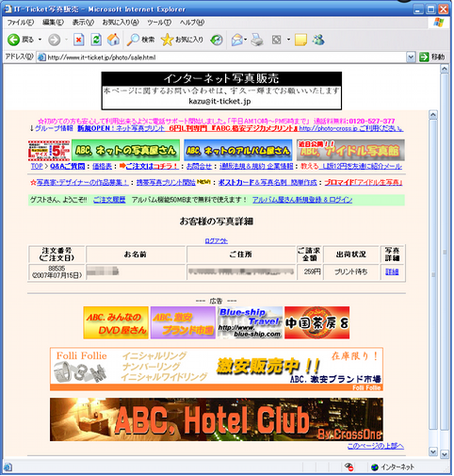Expand the Forward button history dropdown
Image resolution: width=454 pixels, height=476 pixels.
tap(66, 40)
